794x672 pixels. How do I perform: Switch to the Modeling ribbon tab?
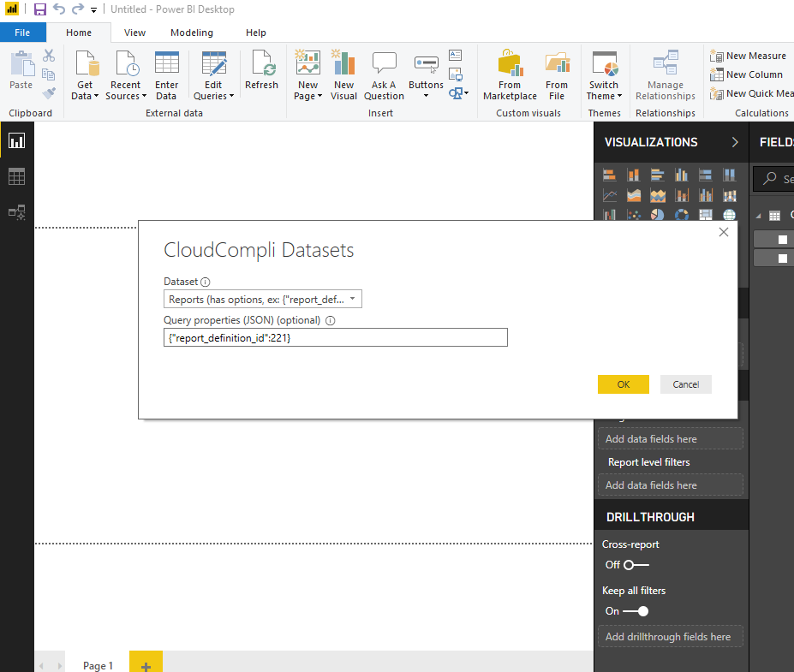(x=192, y=33)
